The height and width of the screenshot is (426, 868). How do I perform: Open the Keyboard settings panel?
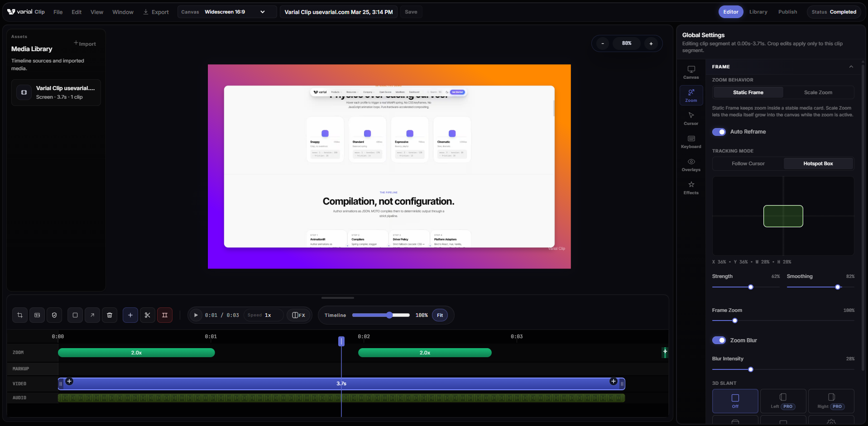click(x=691, y=142)
